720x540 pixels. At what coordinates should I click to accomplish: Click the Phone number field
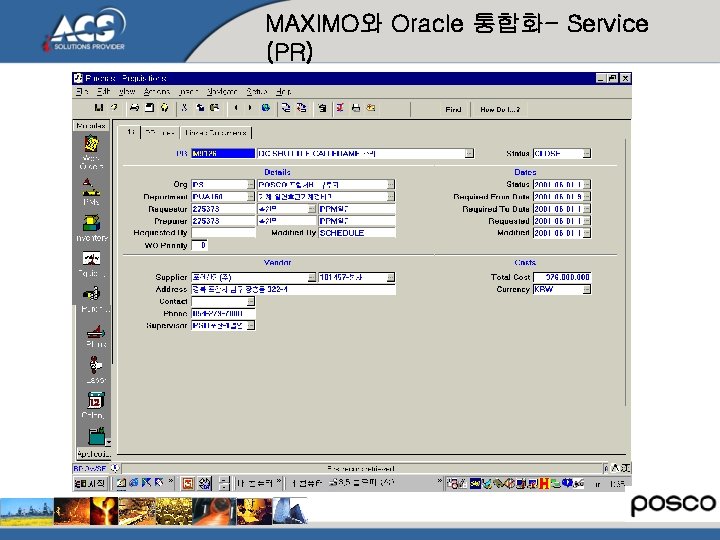[x=223, y=314]
